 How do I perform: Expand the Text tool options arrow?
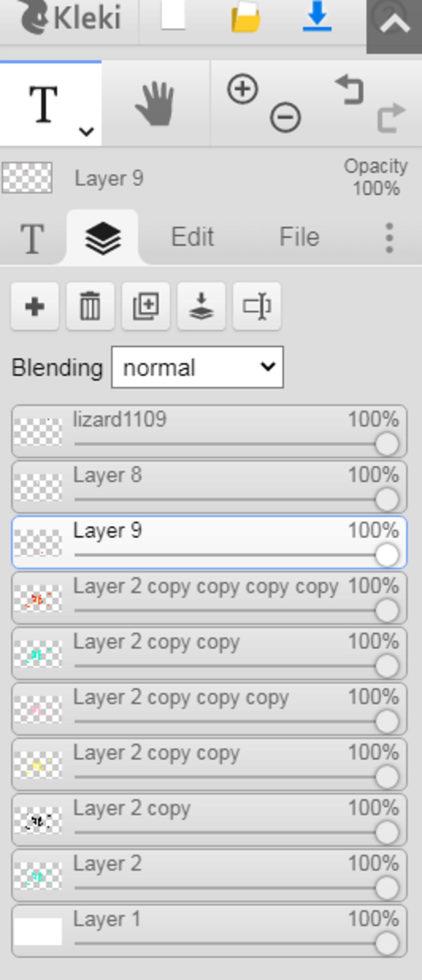pos(87,132)
